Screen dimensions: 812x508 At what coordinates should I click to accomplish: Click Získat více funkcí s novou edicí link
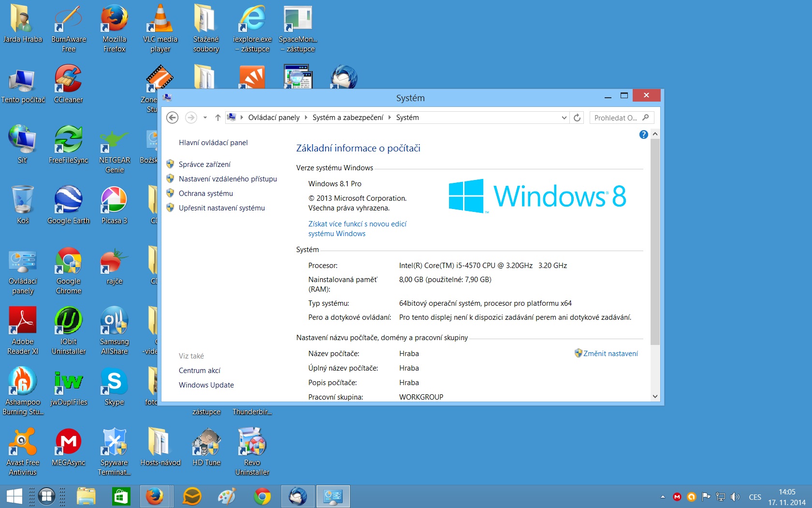click(357, 229)
